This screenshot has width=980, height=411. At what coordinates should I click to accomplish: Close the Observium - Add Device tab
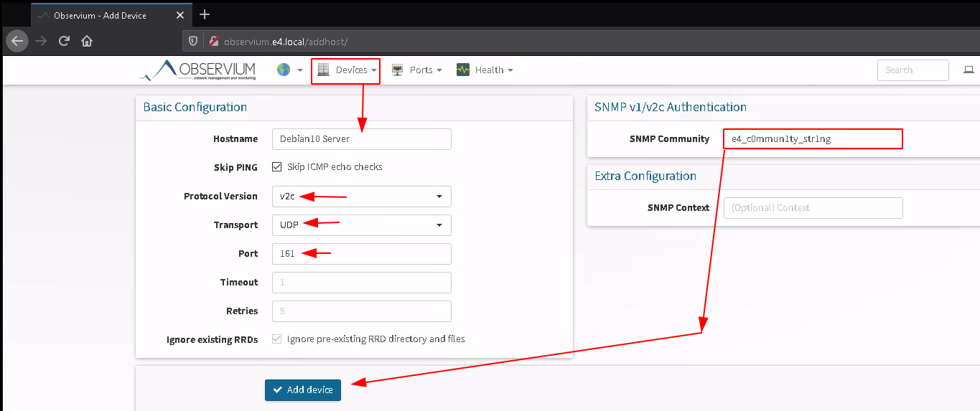coord(179,15)
